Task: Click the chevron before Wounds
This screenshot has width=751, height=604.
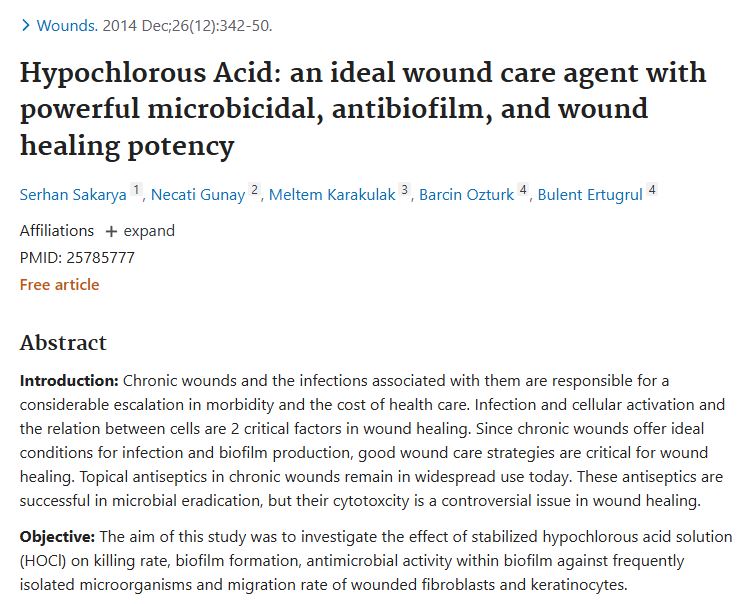Action: point(25,25)
